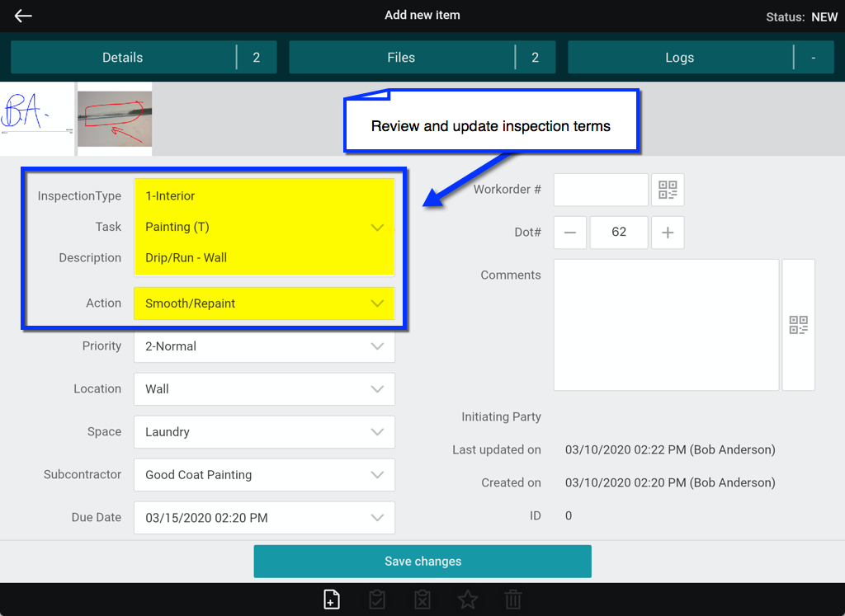The height and width of the screenshot is (616, 845).
Task: Click the new document icon in bottom bar
Action: 331,600
